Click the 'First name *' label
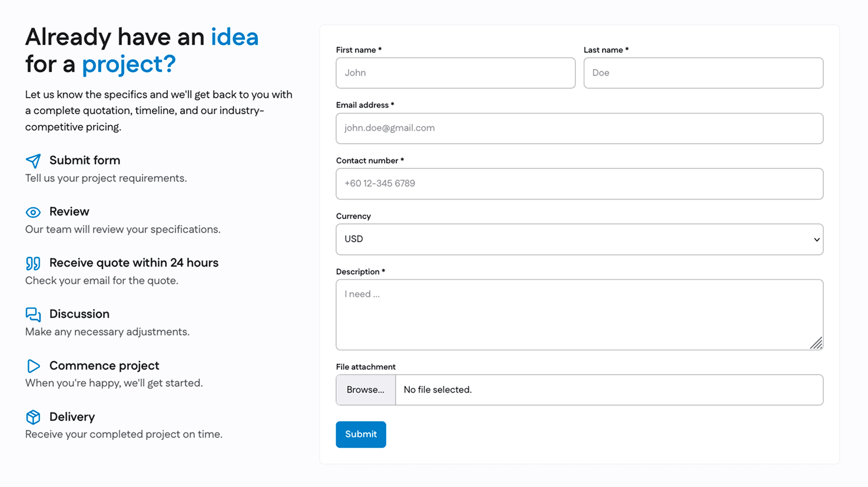This screenshot has height=487, width=868. 359,50
